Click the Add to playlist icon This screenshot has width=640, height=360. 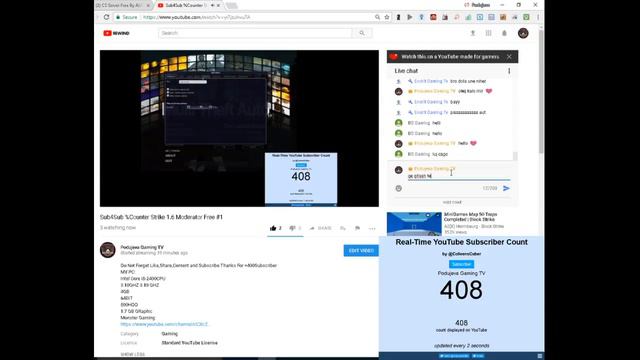point(343,228)
